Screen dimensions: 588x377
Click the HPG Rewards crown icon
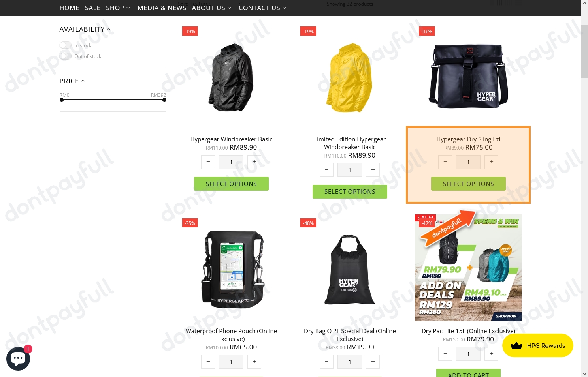tap(516, 346)
